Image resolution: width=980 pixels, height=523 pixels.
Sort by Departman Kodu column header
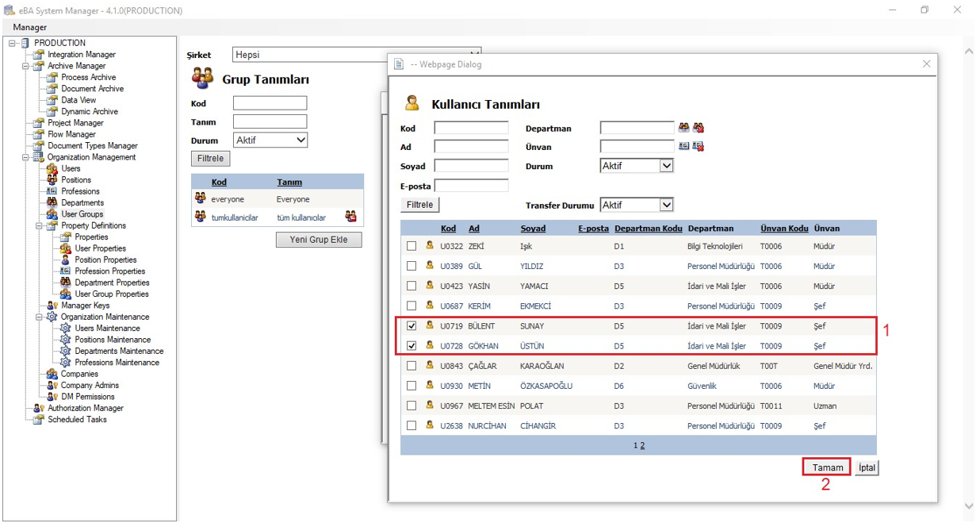[648, 229]
